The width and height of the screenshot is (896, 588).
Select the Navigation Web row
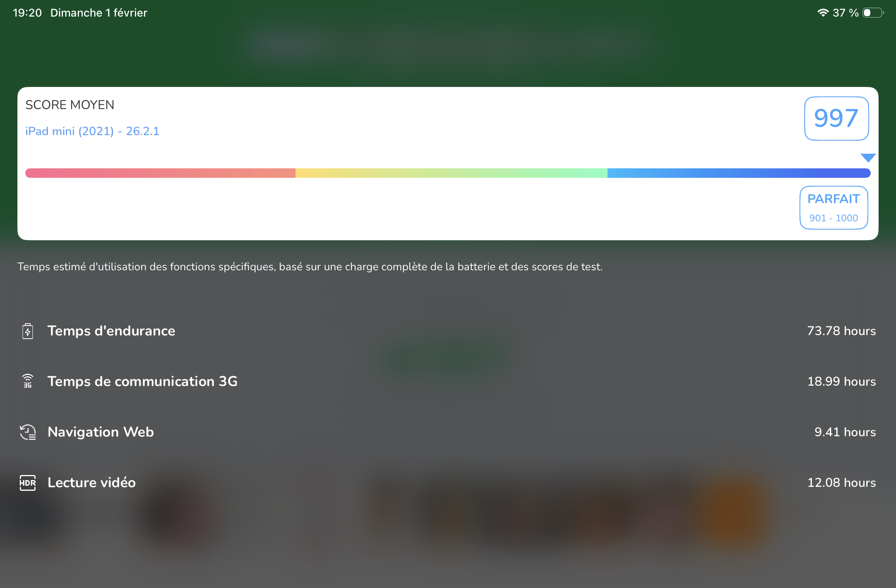click(x=448, y=432)
